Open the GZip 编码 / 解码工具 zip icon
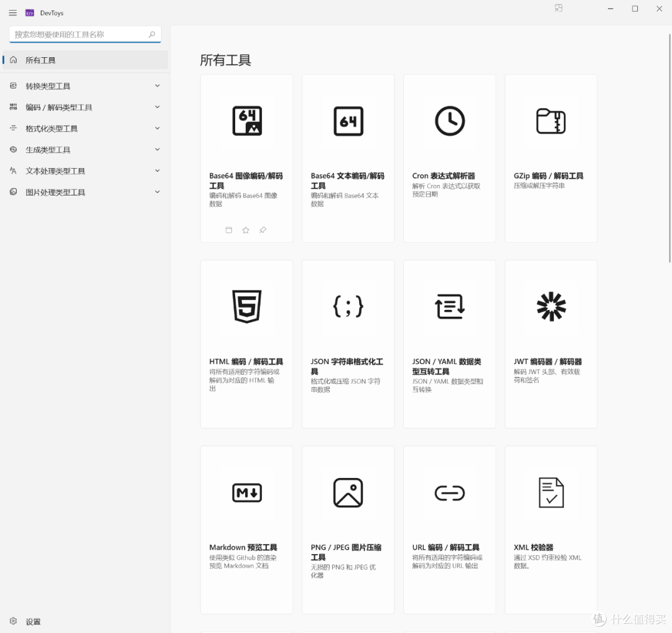Screen dimensions: 672x633 click(x=551, y=121)
